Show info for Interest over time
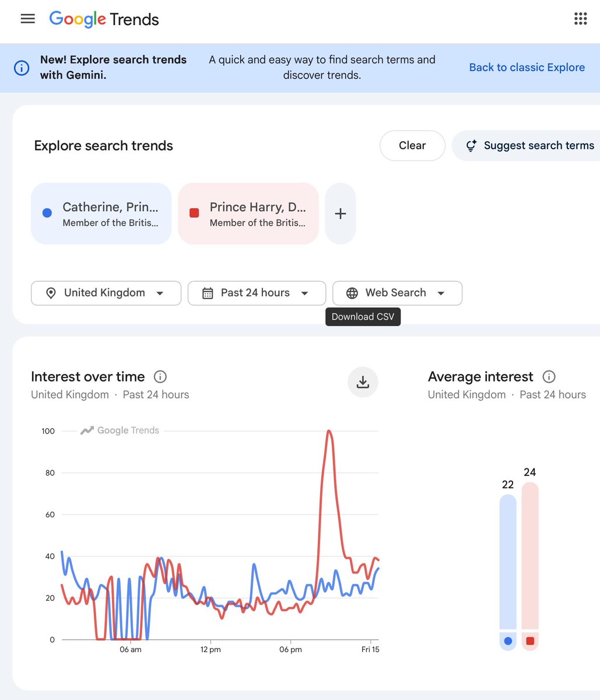 pos(160,377)
